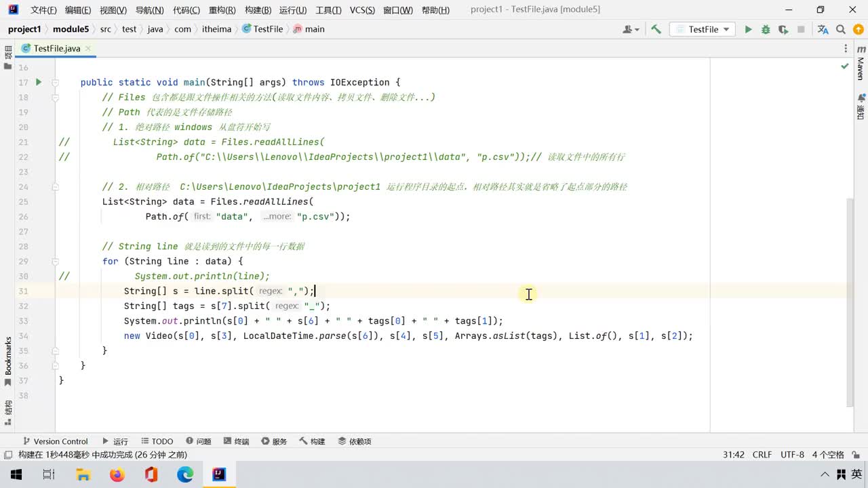
Task: Open the 重构(R) menu
Action: [222, 9]
